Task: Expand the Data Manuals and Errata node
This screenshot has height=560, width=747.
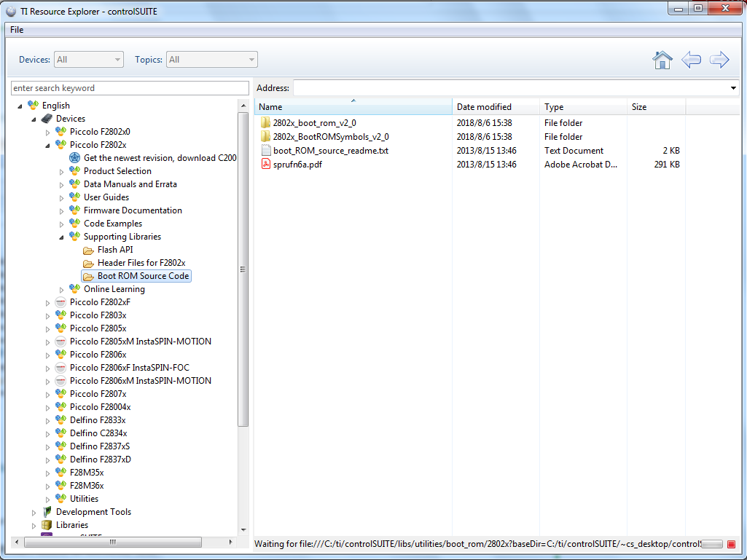Action: [x=61, y=185]
